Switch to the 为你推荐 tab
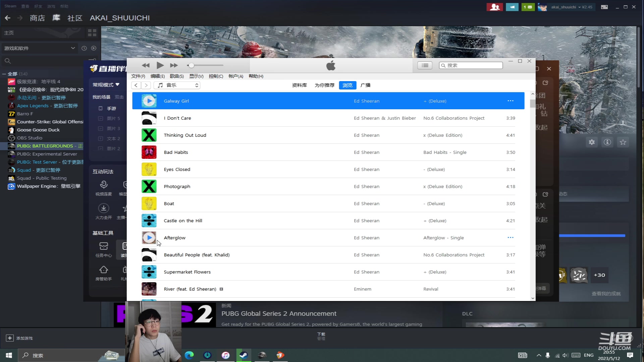 324,85
